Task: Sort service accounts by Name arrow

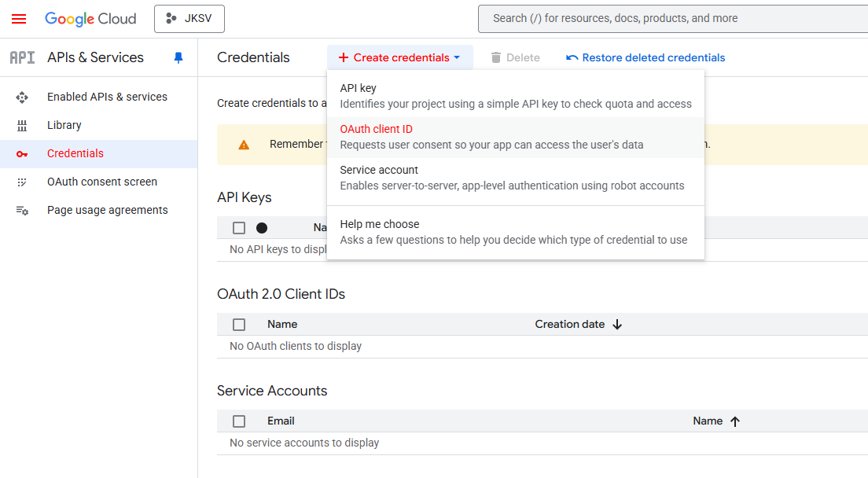Action: click(x=735, y=421)
